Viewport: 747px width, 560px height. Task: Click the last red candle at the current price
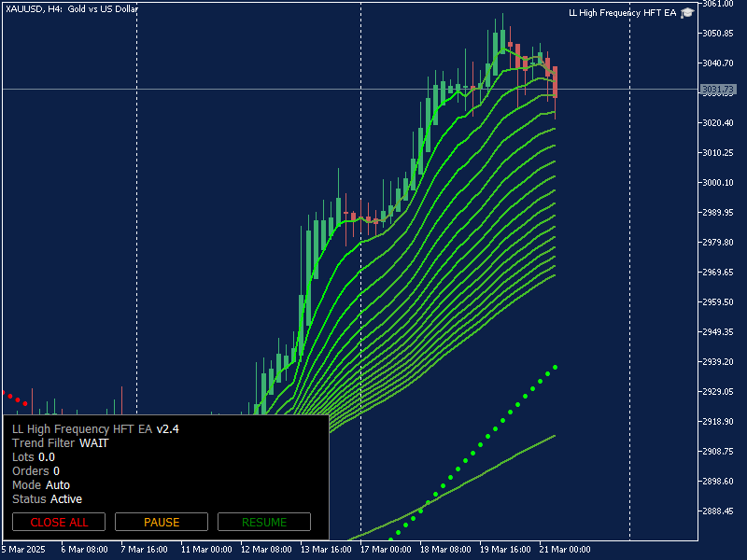[x=555, y=82]
